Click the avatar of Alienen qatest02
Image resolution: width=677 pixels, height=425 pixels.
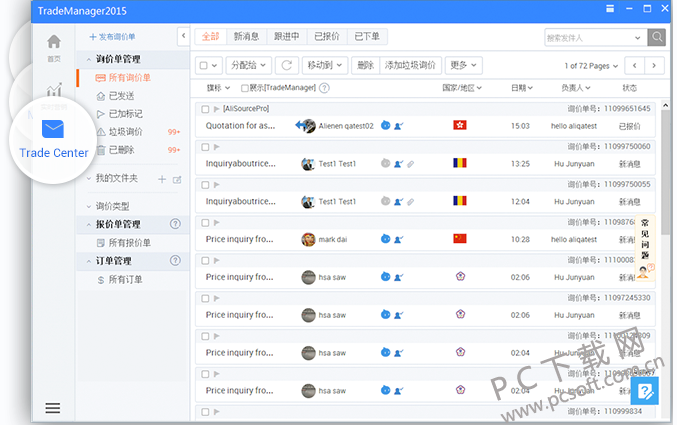pyautogui.click(x=308, y=126)
